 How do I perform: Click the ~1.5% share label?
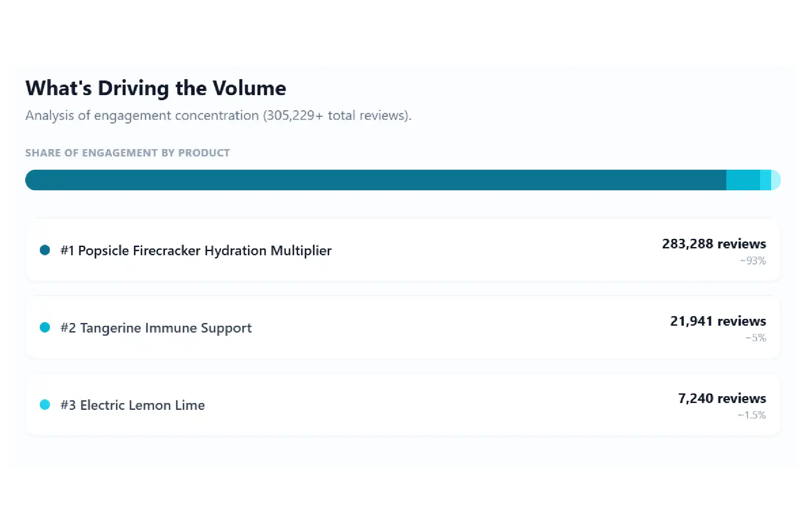pos(751,415)
